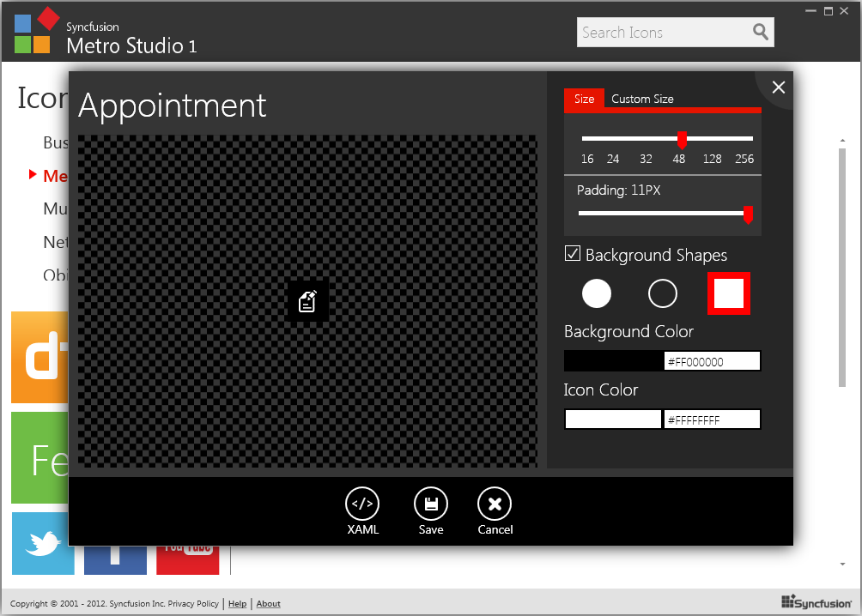Select the Size tab
Viewport: 862px width, 616px height.
[584, 100]
